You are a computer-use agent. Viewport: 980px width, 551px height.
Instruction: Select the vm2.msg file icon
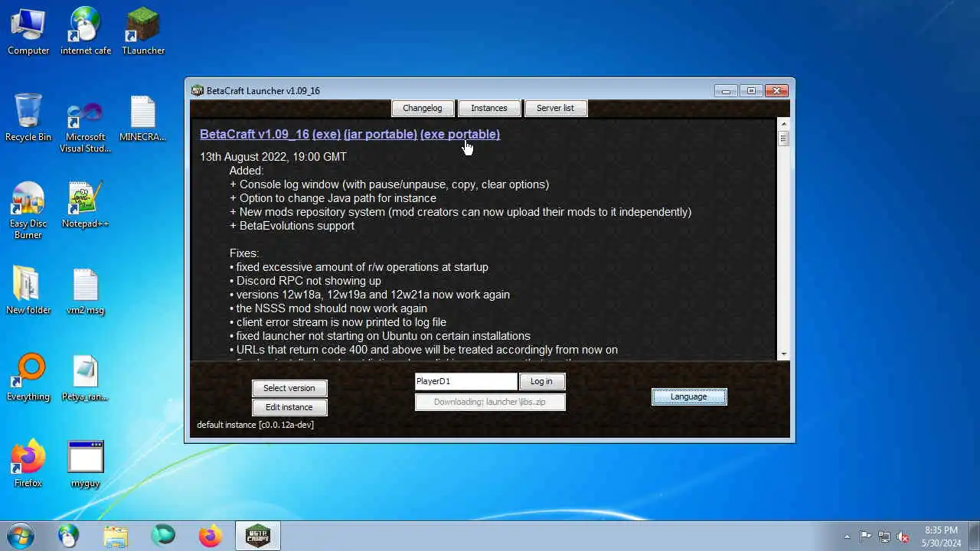[x=86, y=291]
